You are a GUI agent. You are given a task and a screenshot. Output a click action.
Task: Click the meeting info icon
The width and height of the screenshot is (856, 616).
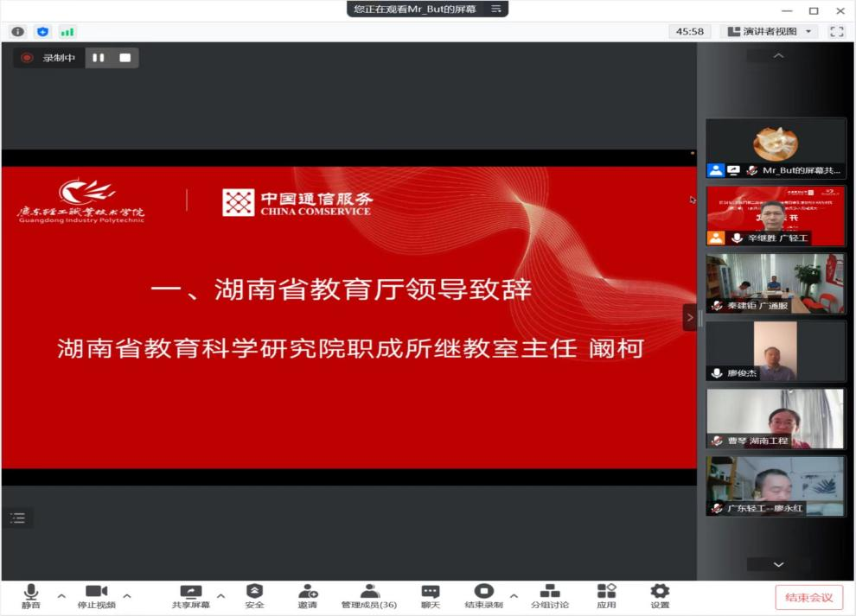[x=17, y=32]
